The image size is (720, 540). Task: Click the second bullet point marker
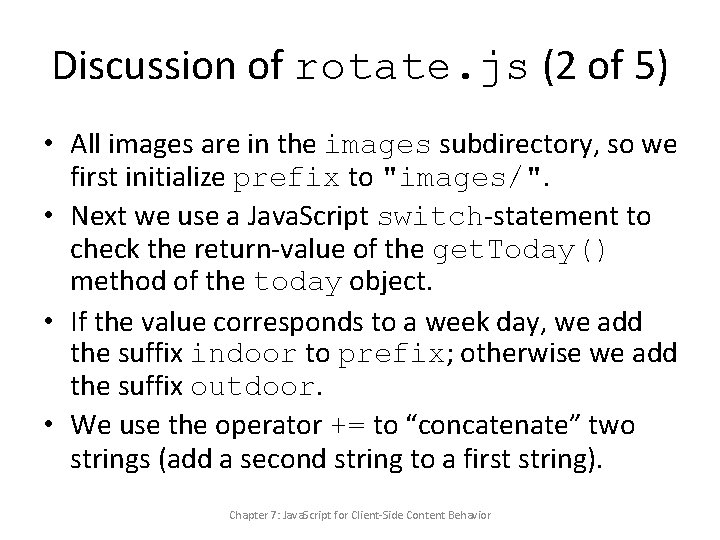48,218
